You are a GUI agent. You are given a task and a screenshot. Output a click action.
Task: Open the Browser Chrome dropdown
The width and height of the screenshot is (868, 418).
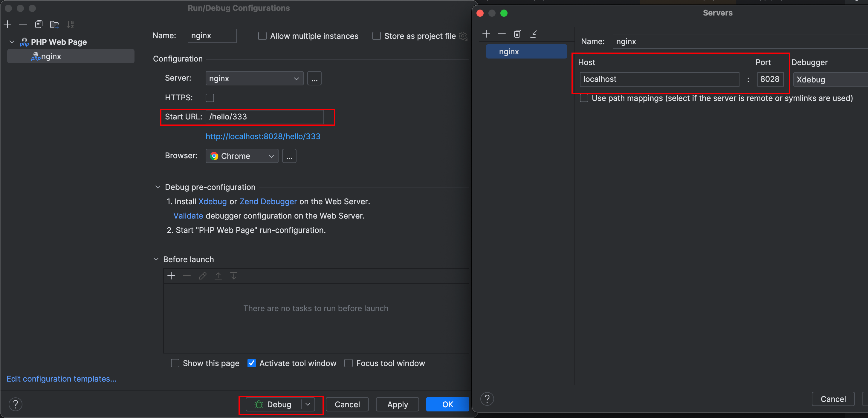(x=242, y=156)
